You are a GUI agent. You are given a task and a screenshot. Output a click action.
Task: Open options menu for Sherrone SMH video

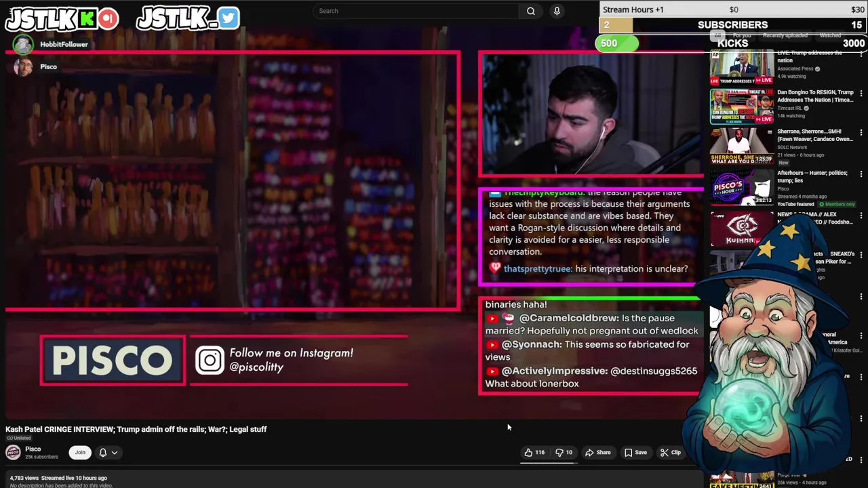point(861,134)
